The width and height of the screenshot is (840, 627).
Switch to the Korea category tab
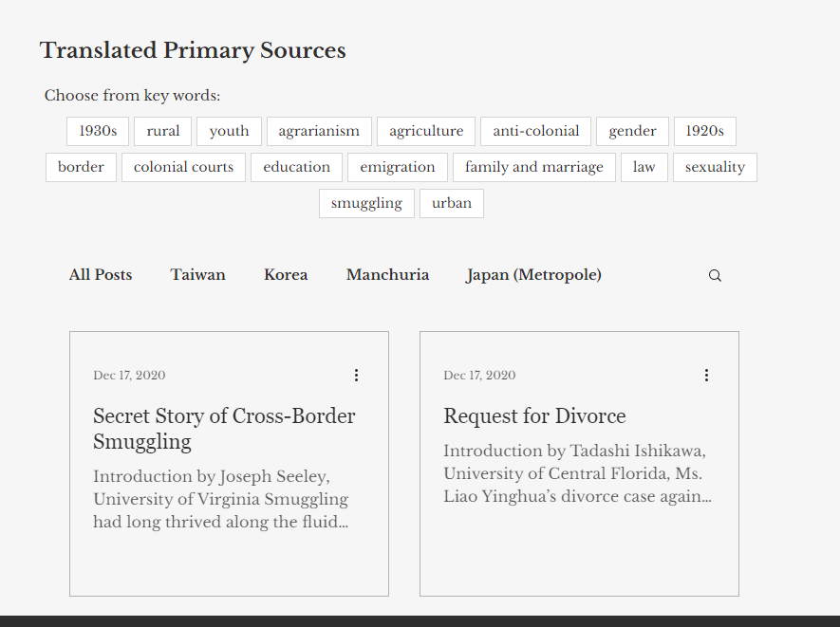(286, 275)
